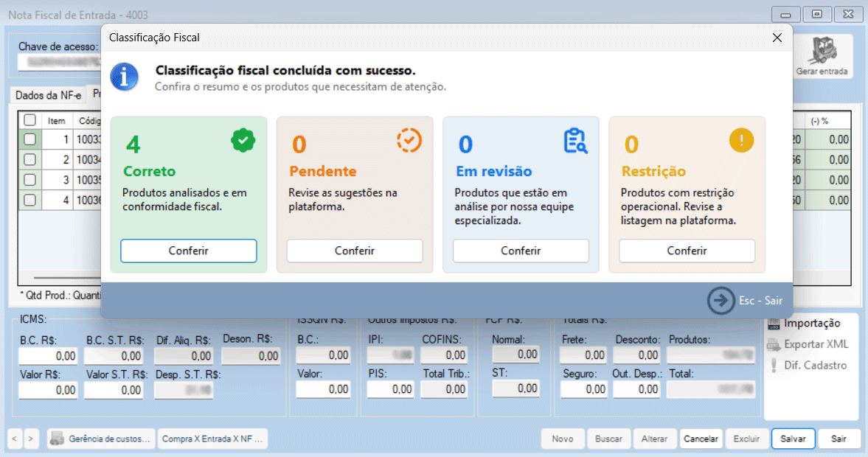Click the Chave de acesso field
868x457 pixels.
coord(60,62)
